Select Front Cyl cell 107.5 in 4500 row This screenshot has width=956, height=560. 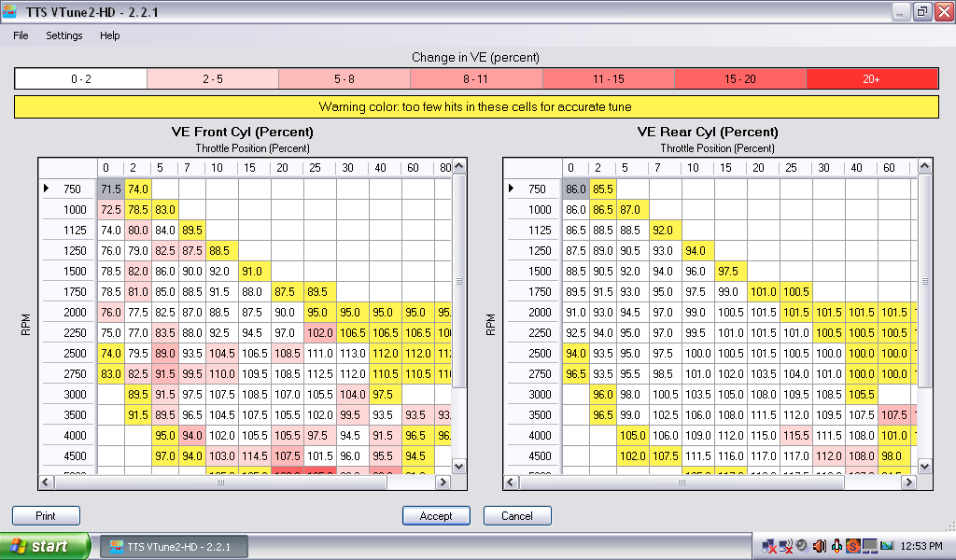288,455
